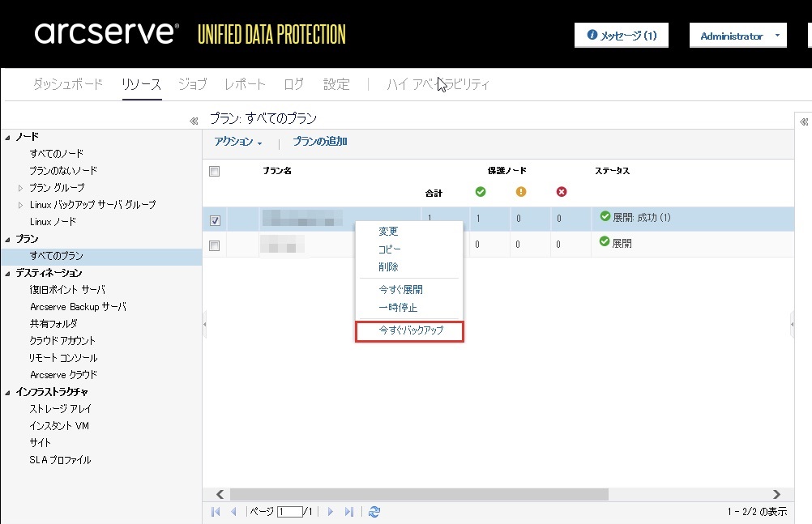Screen dimensions: 812x524
Task: Toggle the select-all plans checkbox
Action: [215, 172]
